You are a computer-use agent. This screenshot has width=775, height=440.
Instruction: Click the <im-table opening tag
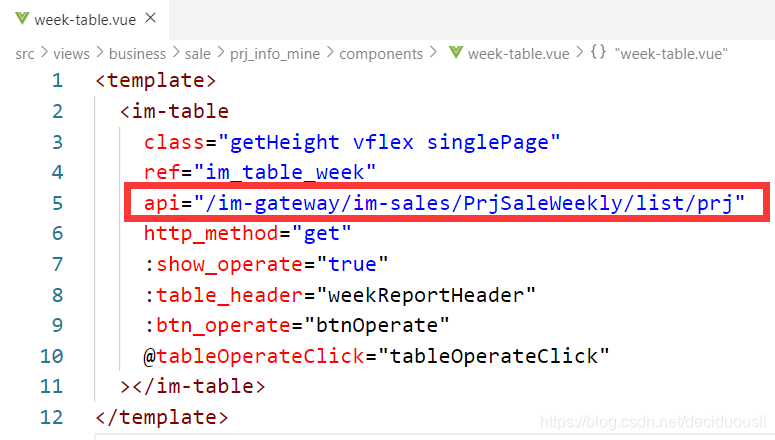tap(174, 111)
